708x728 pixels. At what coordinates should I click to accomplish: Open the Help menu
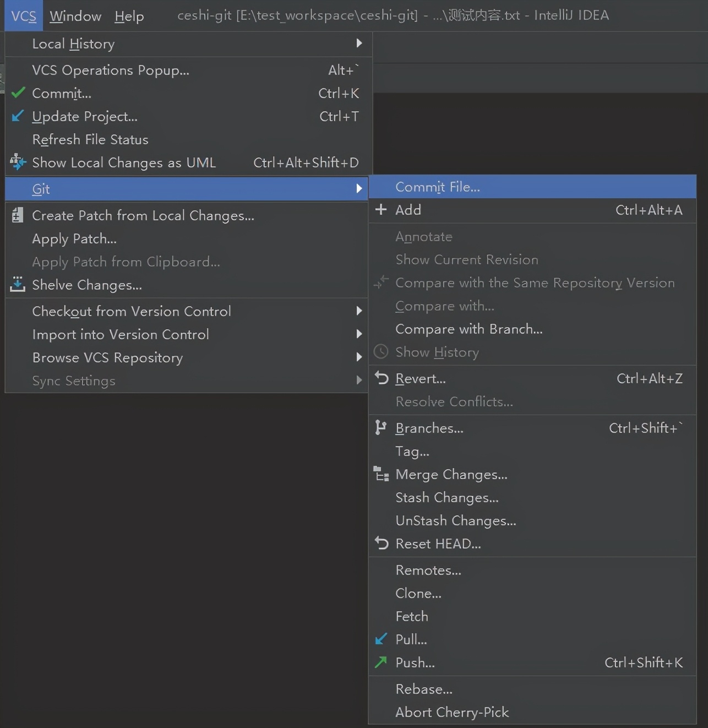pos(129,16)
